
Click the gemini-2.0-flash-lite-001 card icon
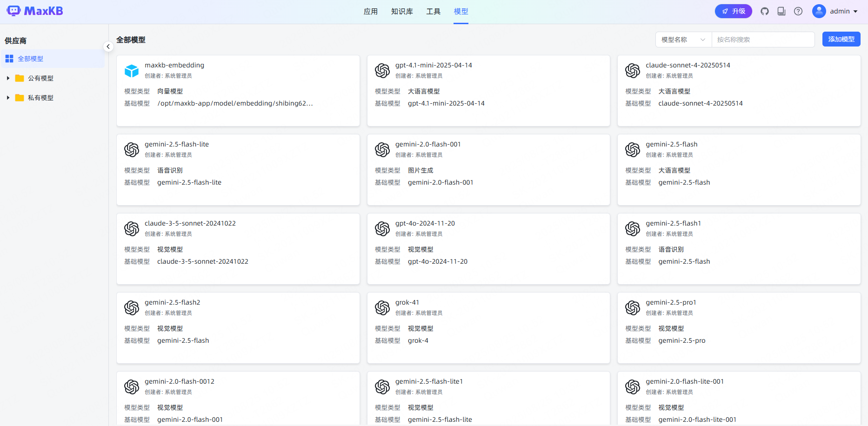(x=633, y=387)
